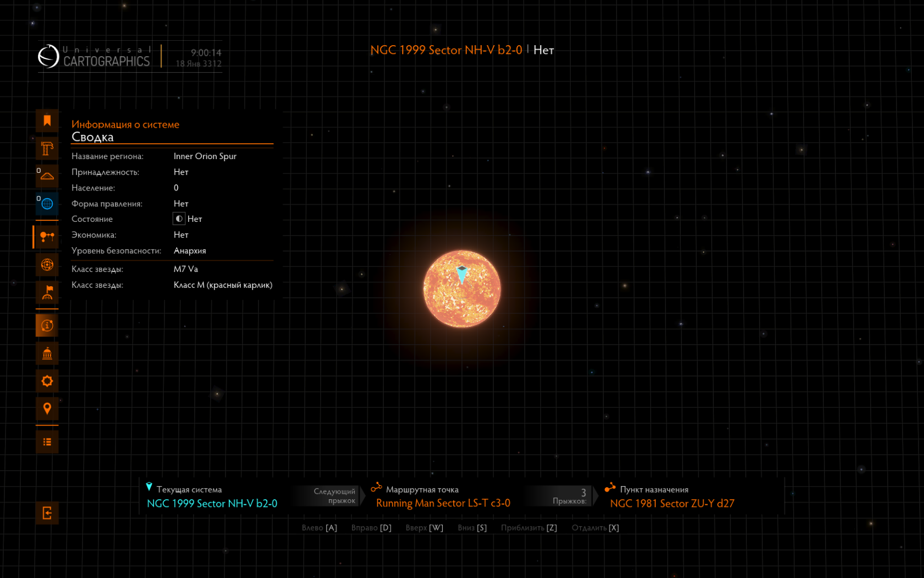This screenshot has height=578, width=924.
Task: Click the Вверх [W] control hint
Action: point(425,528)
